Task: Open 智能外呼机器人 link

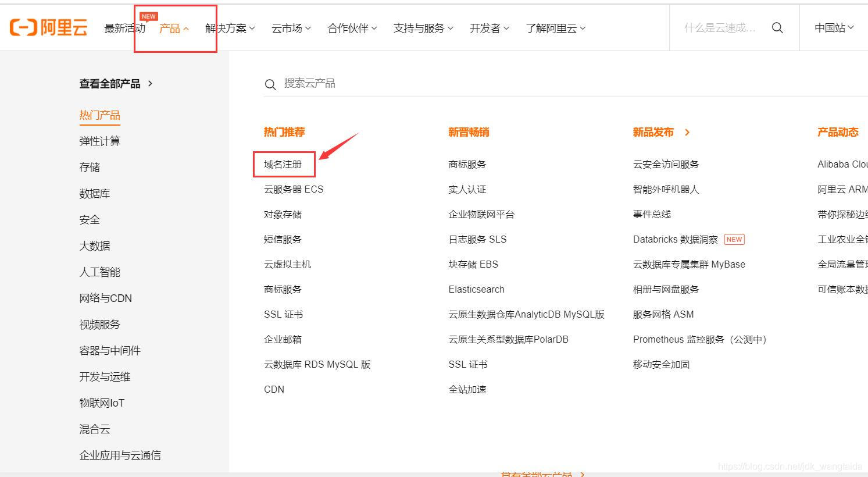Action: click(x=666, y=189)
